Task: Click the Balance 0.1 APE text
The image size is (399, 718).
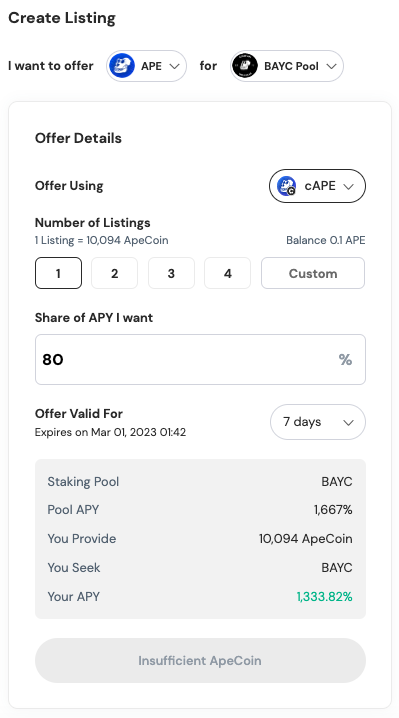Action: [326, 240]
